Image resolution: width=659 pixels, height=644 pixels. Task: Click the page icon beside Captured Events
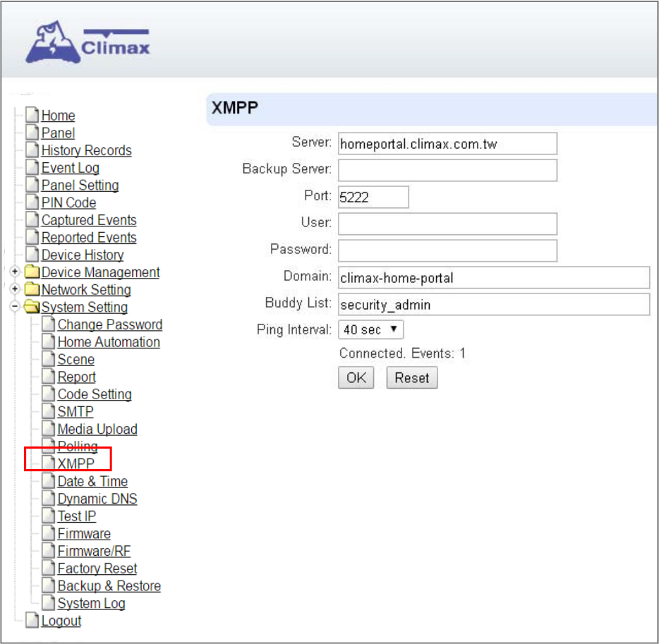tap(32, 219)
